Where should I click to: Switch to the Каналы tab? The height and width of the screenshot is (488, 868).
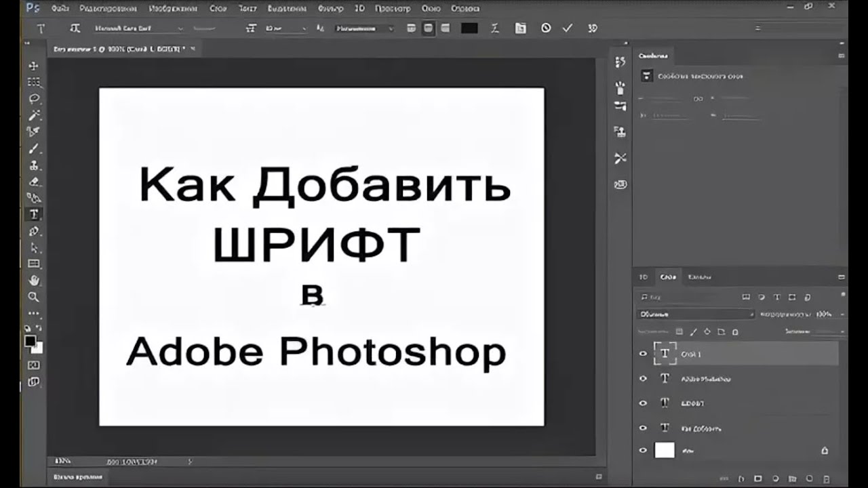tap(699, 277)
